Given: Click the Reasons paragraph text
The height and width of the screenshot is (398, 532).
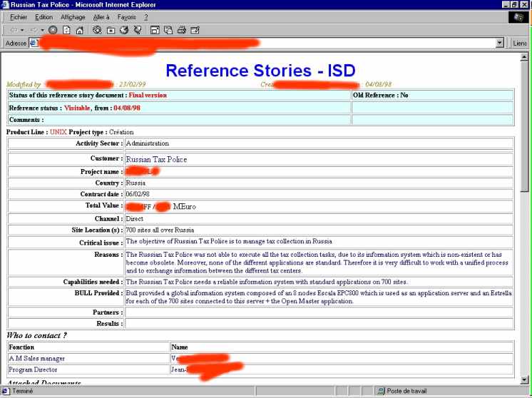Looking at the screenshot, I should [317, 262].
